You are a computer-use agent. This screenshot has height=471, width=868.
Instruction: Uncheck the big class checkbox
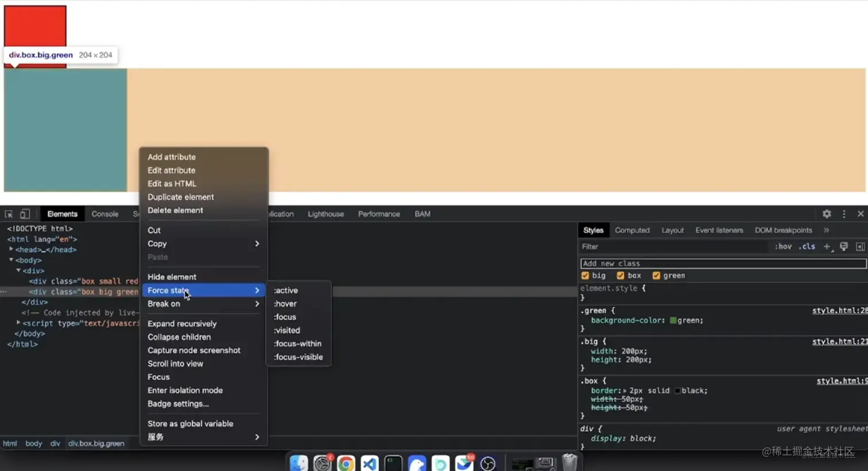coord(585,276)
